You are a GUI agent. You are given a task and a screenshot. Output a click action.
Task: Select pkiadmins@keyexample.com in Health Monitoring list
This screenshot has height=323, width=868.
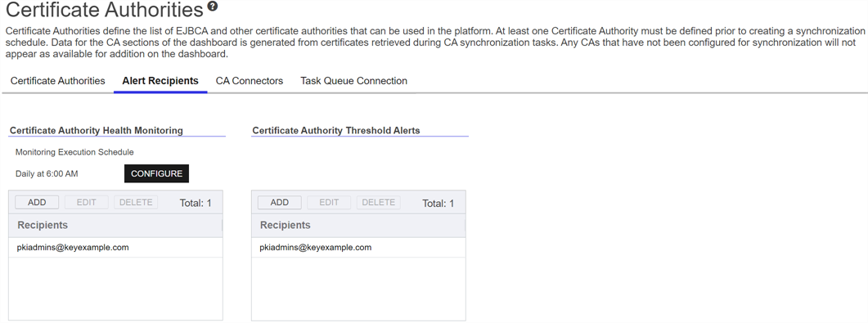(x=115, y=247)
